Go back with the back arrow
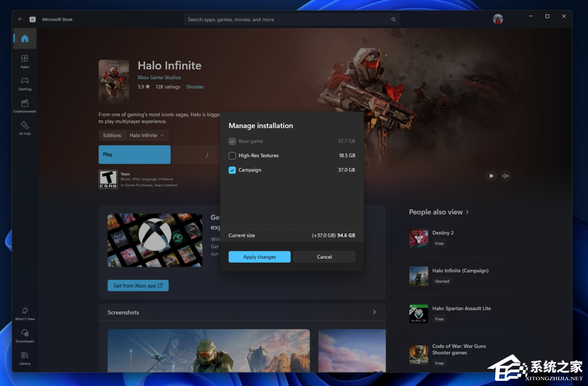The image size is (588, 386). coord(20,19)
